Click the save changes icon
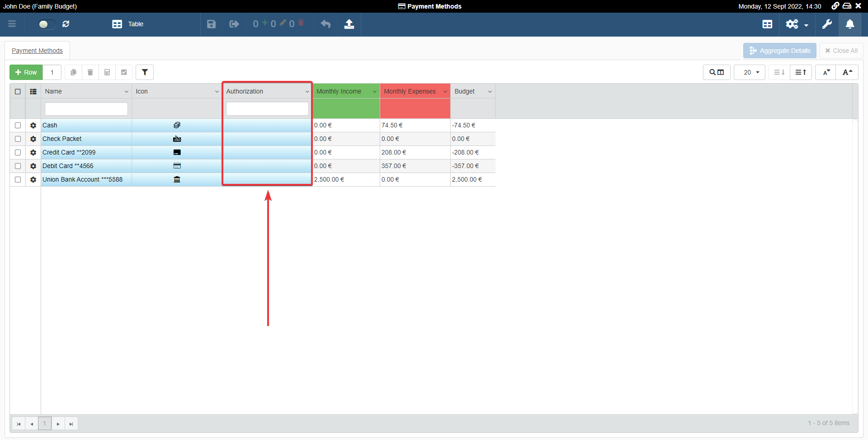Screen dimensions: 868x440 [x=211, y=24]
